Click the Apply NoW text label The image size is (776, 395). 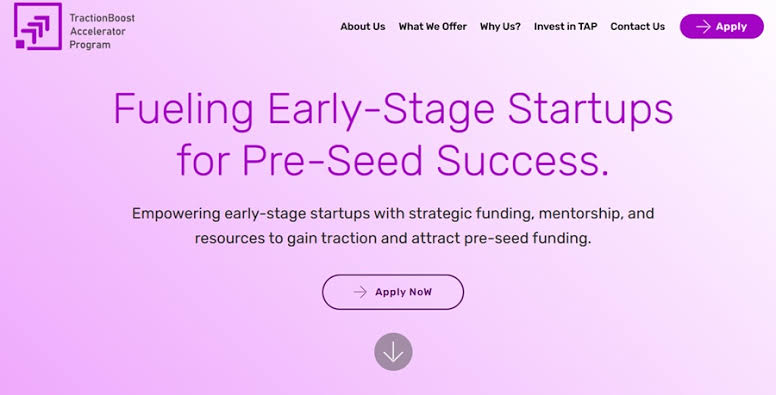[x=403, y=292]
